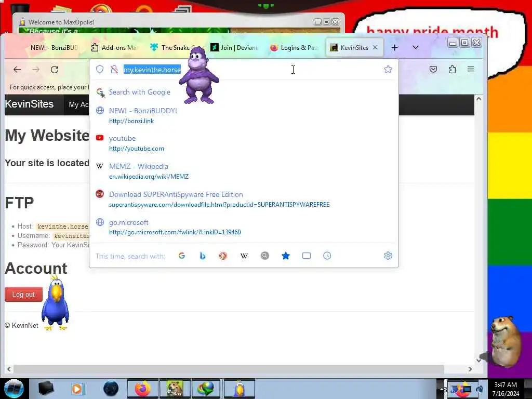Open the go.microsoft suggestion
The image size is (532, 399).
point(244,227)
